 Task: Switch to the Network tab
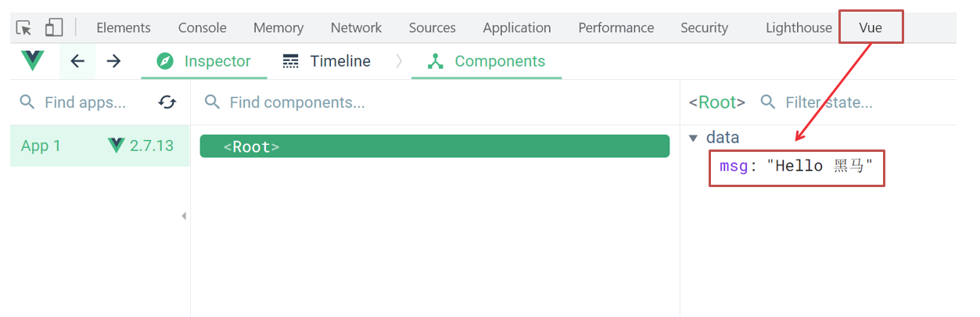(356, 28)
